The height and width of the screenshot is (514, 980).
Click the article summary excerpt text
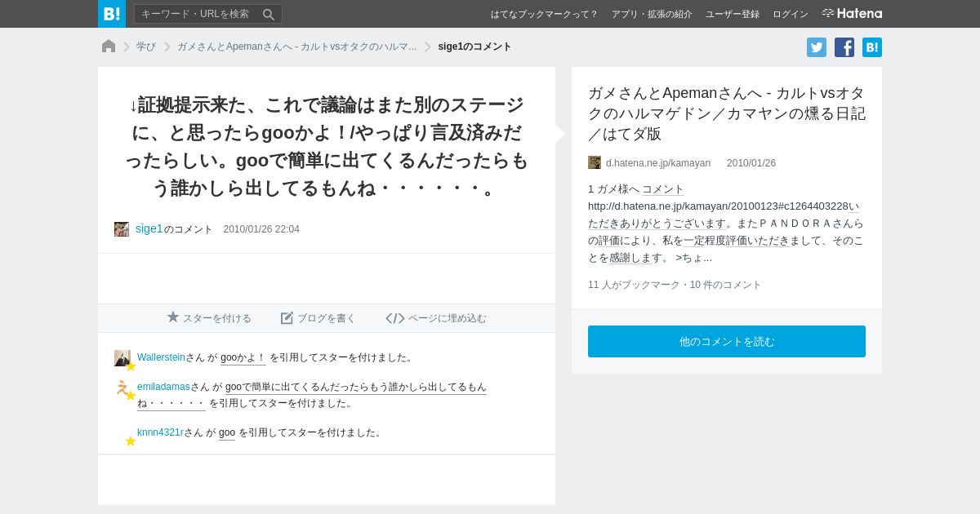click(727, 224)
